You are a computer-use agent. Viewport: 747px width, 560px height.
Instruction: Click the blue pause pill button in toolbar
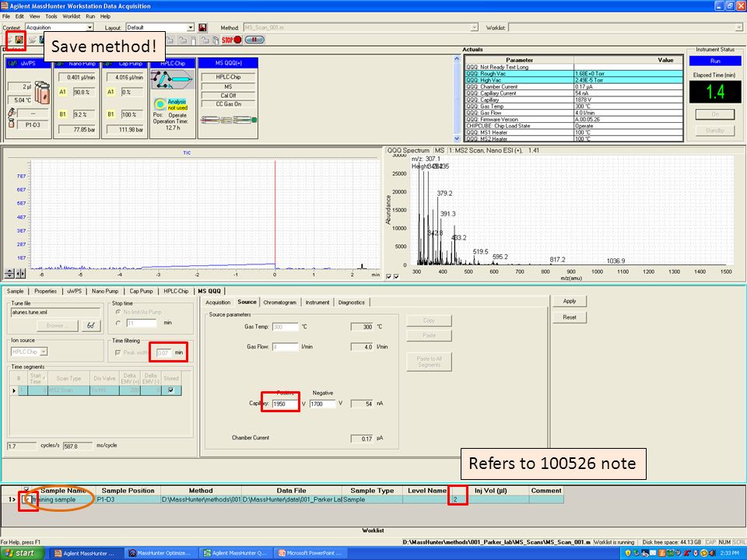(x=254, y=40)
